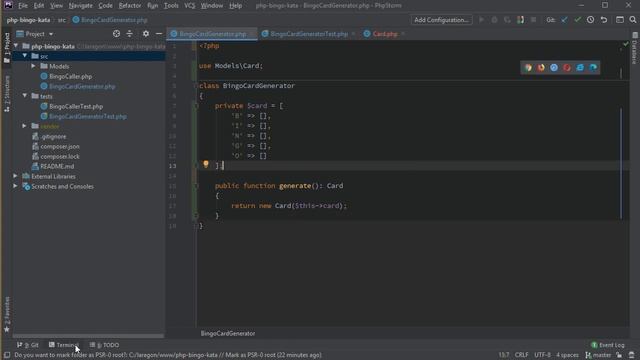Open the View menu

(56, 6)
